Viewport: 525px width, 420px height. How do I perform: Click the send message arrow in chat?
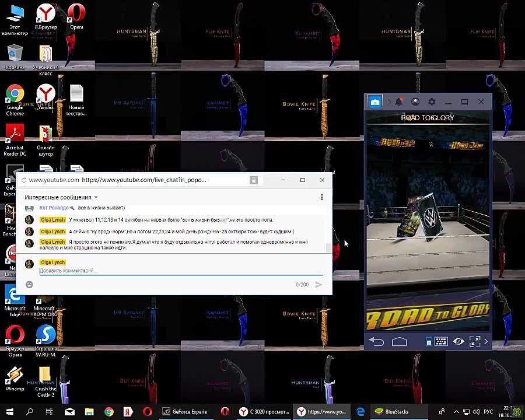tap(318, 285)
